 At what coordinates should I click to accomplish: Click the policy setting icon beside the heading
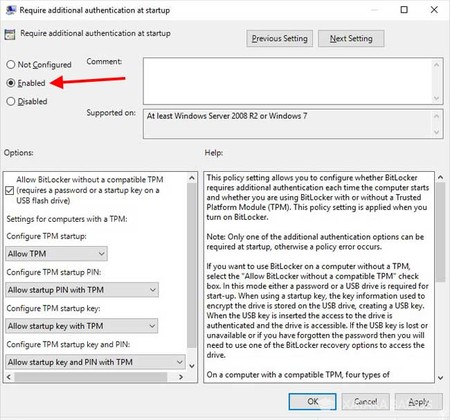10,34
